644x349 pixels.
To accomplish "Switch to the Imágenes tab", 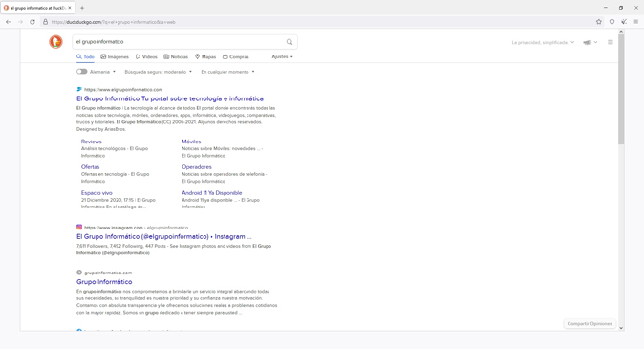I will tap(115, 56).
